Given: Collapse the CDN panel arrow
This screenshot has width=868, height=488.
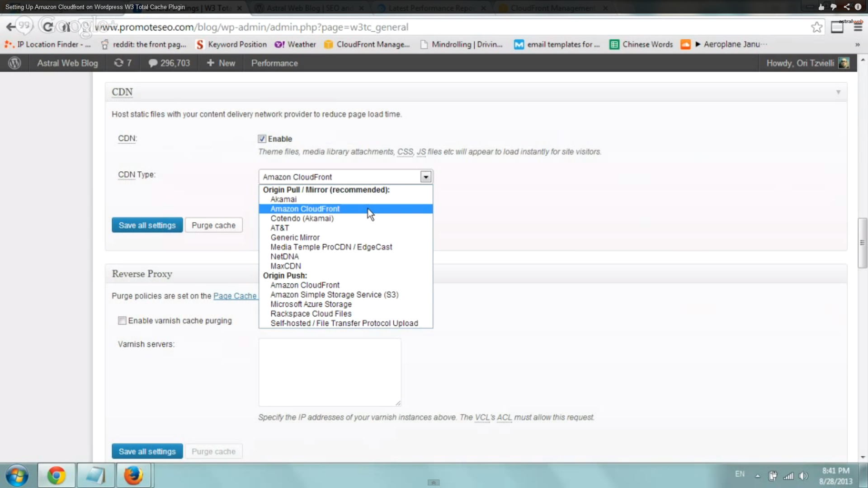Looking at the screenshot, I should click(838, 92).
